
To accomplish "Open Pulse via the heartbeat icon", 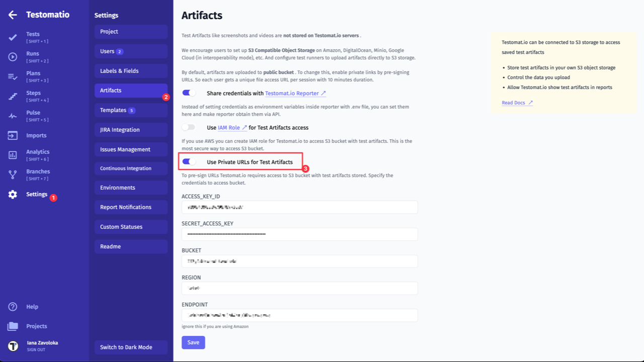I will pos(13,116).
